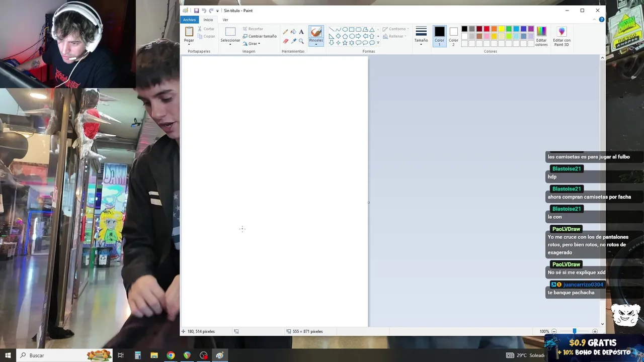
Task: Click the Buscar taskbar search box
Action: pos(65,355)
